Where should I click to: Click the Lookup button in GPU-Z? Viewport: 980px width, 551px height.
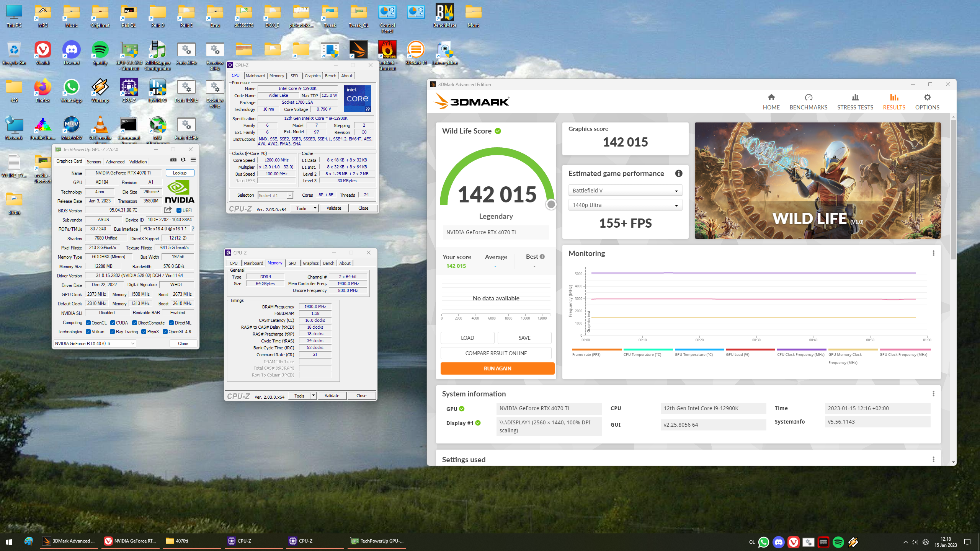coord(180,173)
